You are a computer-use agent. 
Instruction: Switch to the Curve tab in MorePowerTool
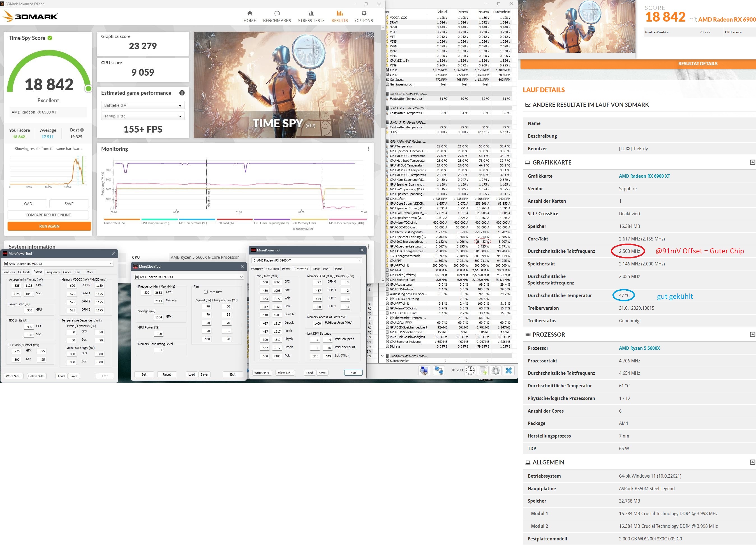[x=67, y=272]
